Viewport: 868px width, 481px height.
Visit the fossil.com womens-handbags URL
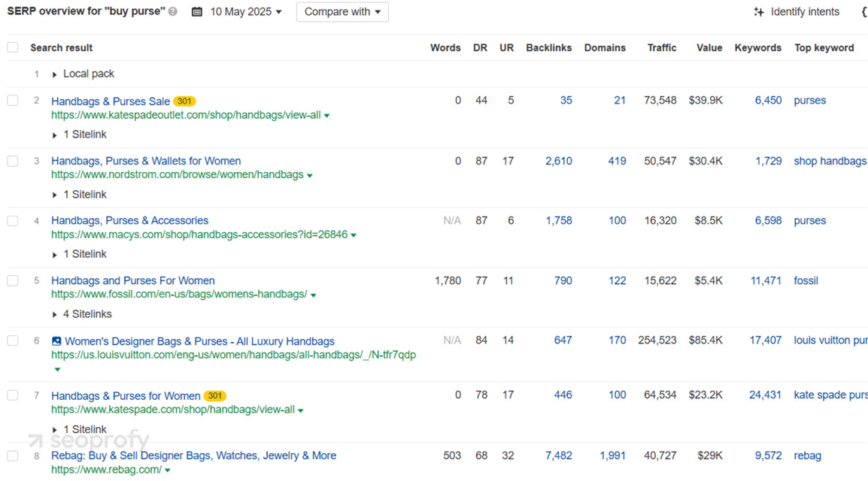coord(179,294)
